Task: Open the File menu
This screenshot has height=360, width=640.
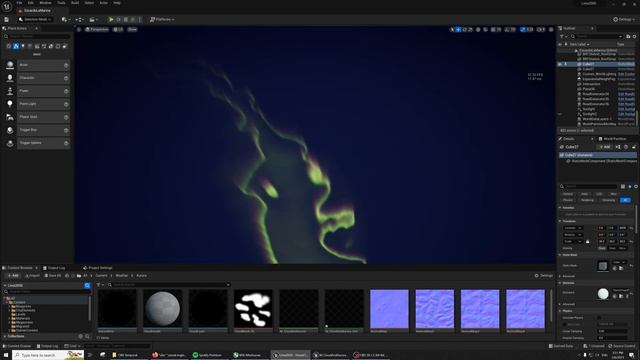Action: tap(19, 3)
